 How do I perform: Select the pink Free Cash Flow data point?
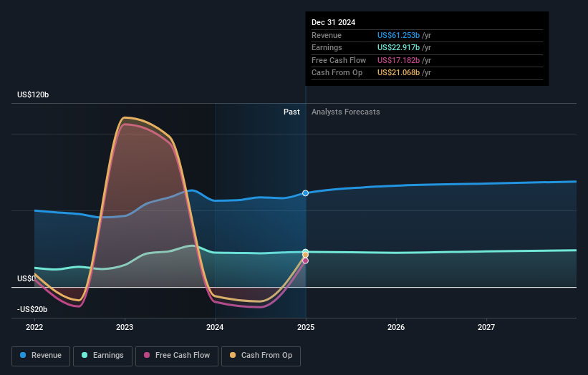[x=305, y=261]
